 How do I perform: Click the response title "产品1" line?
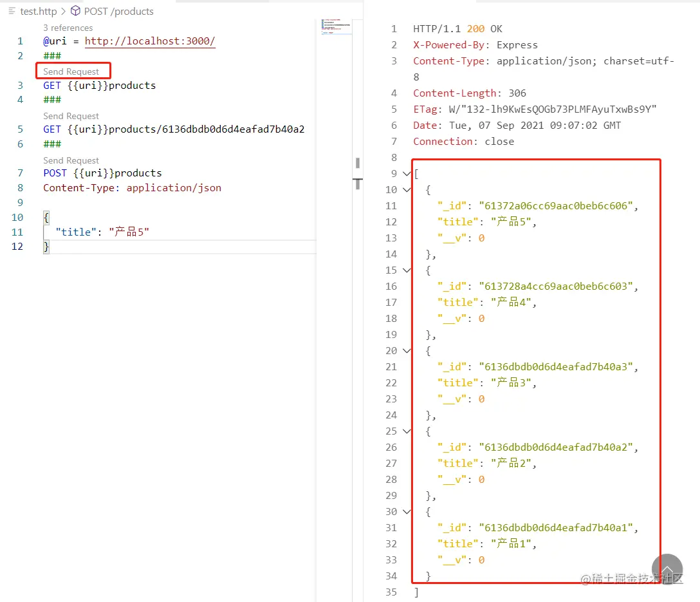pos(486,543)
